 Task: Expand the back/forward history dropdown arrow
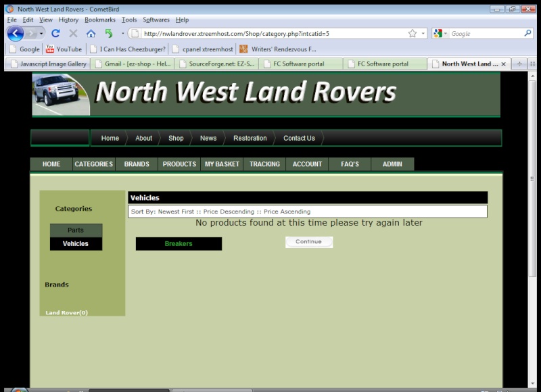tap(41, 33)
